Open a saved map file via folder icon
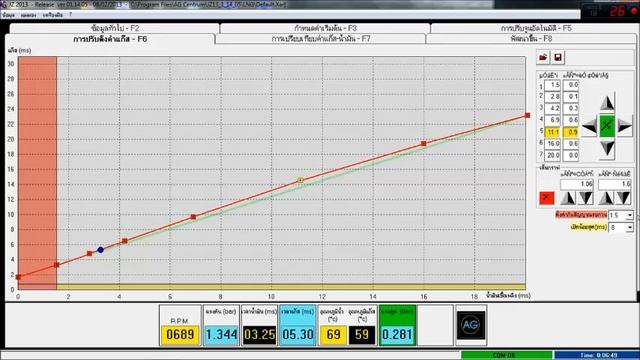640x360 pixels. [543, 58]
